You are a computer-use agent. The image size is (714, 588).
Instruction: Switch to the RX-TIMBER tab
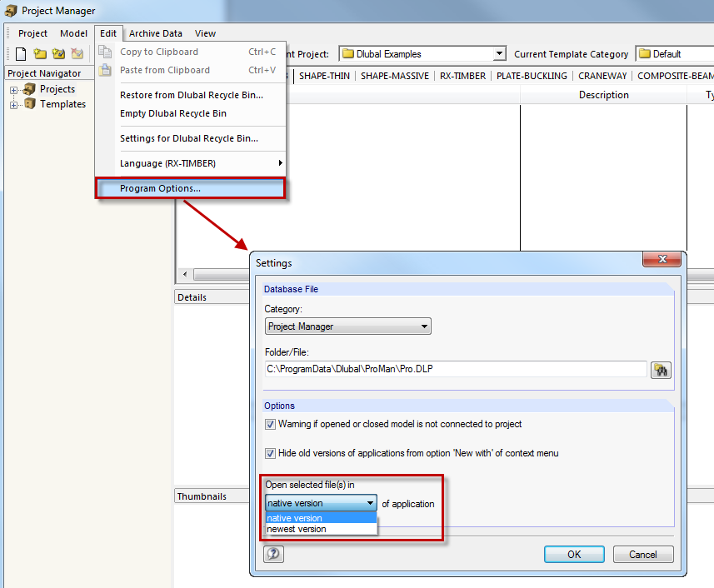coord(462,75)
